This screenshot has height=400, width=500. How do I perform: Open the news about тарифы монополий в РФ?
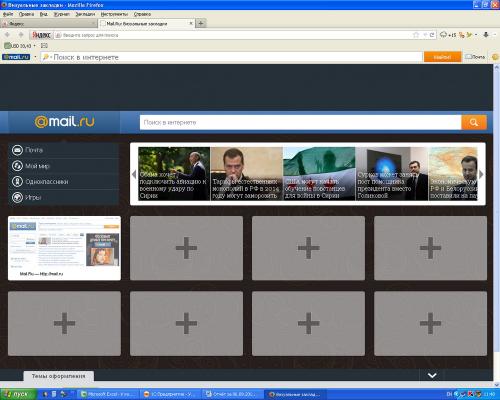click(247, 174)
